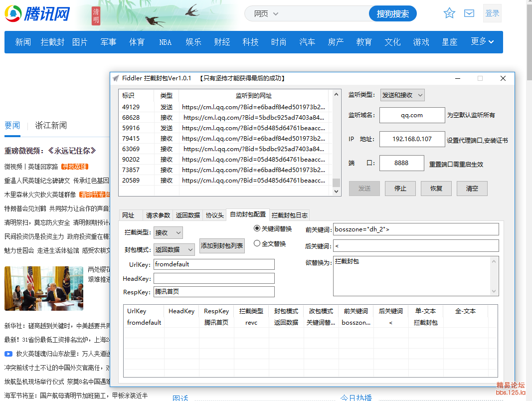This screenshot has width=532, height=401.
Task: Open the 网页 search type dropdown
Action: (x=266, y=14)
